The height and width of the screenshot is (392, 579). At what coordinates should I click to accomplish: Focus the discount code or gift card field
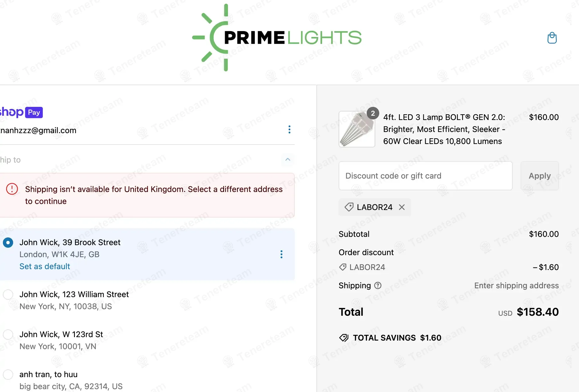(x=425, y=176)
